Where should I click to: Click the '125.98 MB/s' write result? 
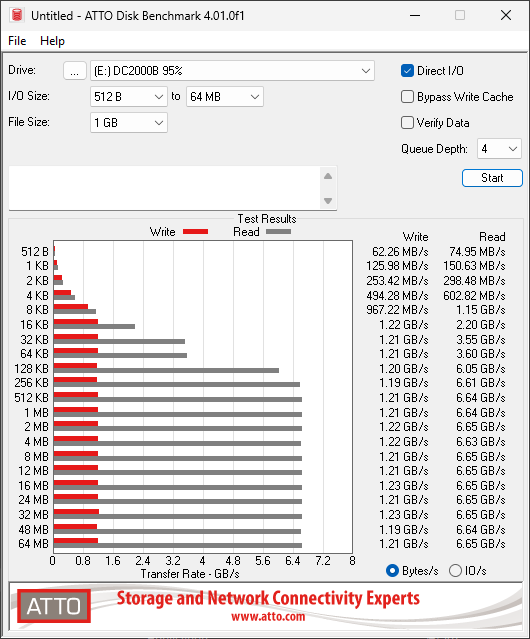397,266
